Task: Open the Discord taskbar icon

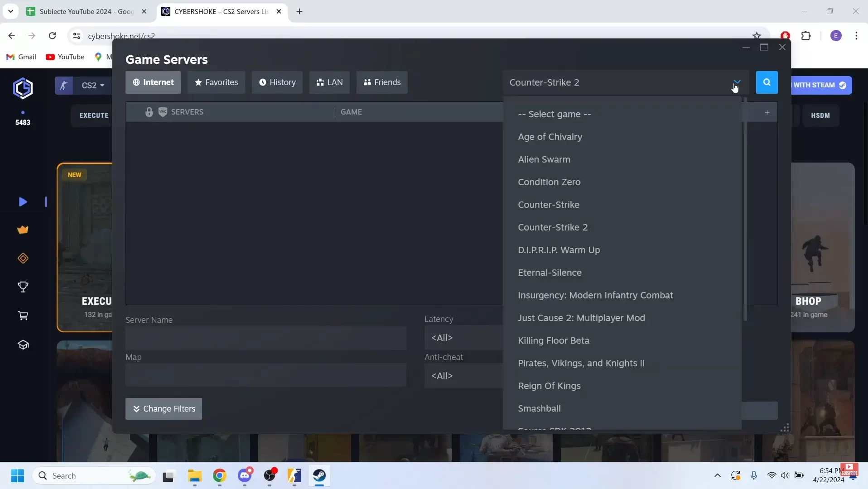Action: 245,475
